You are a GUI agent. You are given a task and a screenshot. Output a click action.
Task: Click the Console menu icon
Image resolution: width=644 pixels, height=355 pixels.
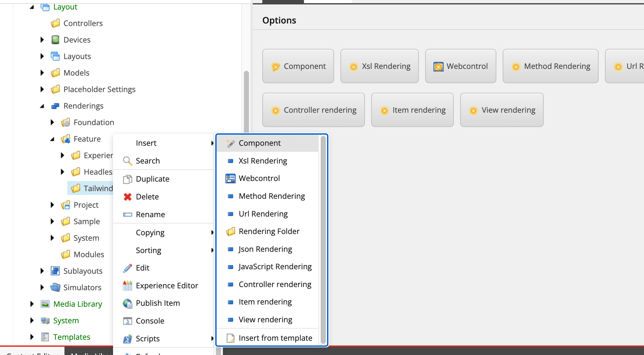128,321
